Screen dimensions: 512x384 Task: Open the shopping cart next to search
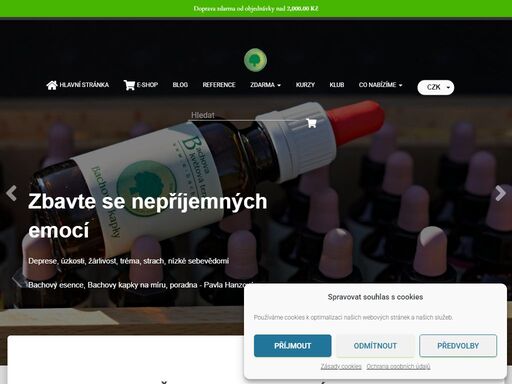point(311,123)
